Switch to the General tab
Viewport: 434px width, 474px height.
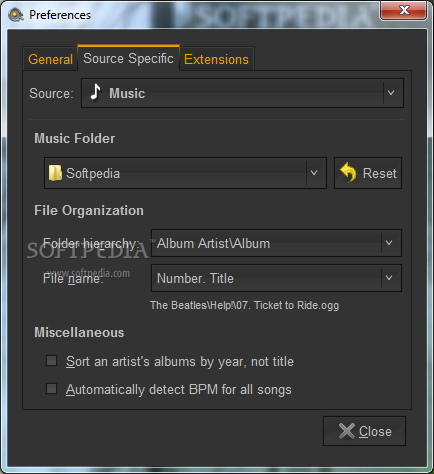tap(50, 59)
